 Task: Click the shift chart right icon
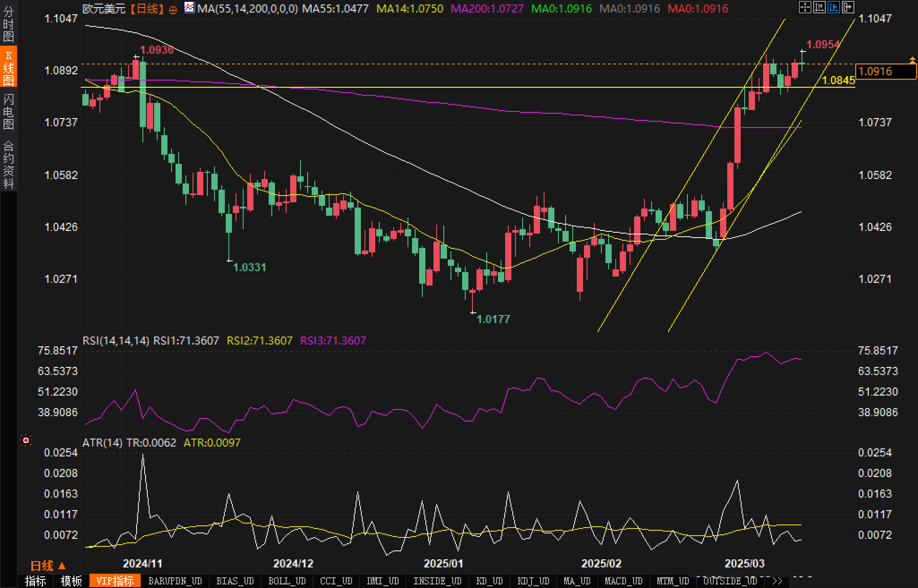[848, 7]
